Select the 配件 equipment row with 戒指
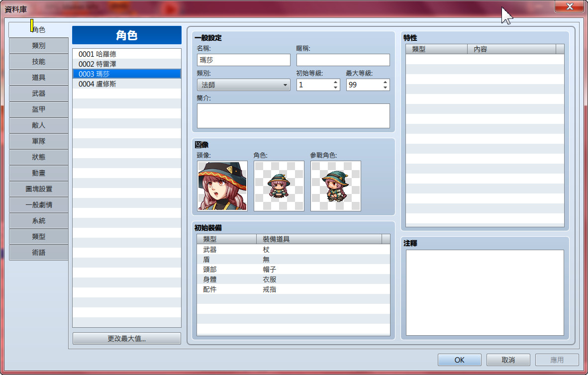Screen dimensions: 588x375 (293, 289)
